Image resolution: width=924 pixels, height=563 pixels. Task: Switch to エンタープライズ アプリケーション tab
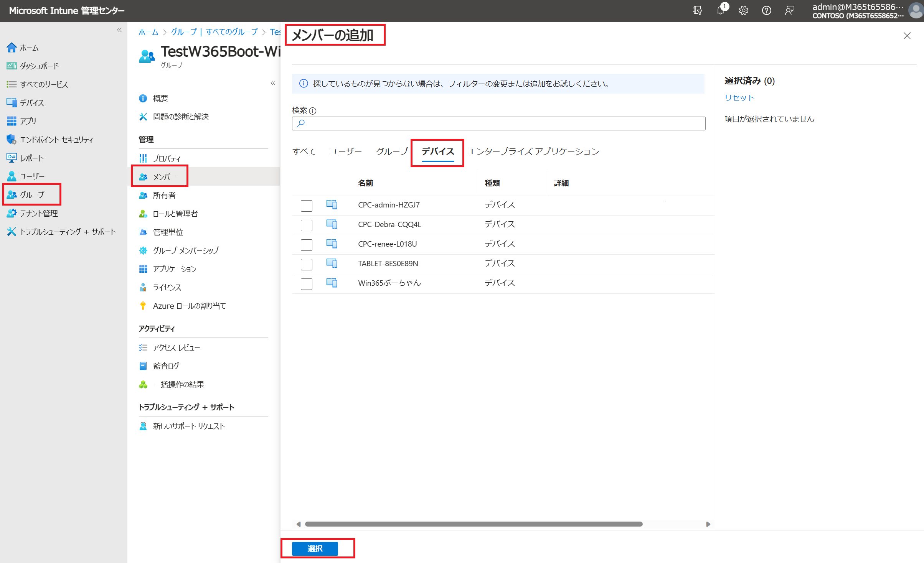point(533,151)
